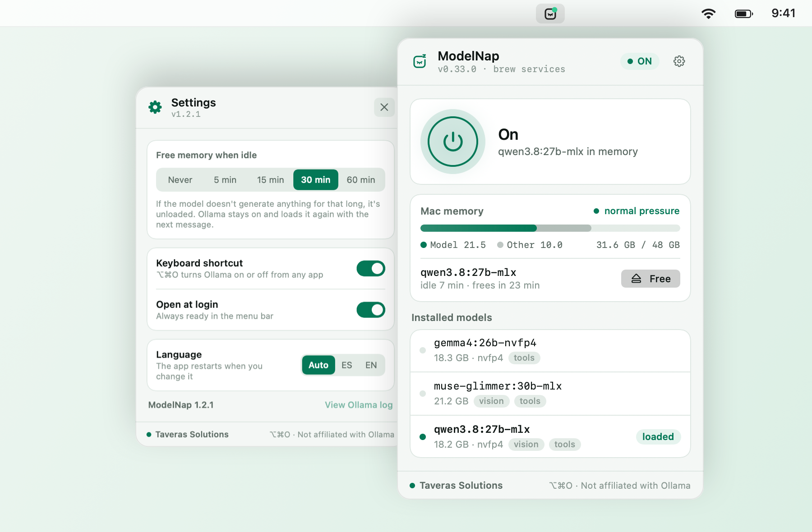Open settings via the gear icon in ModelNap header
The height and width of the screenshot is (532, 812).
[x=679, y=61]
